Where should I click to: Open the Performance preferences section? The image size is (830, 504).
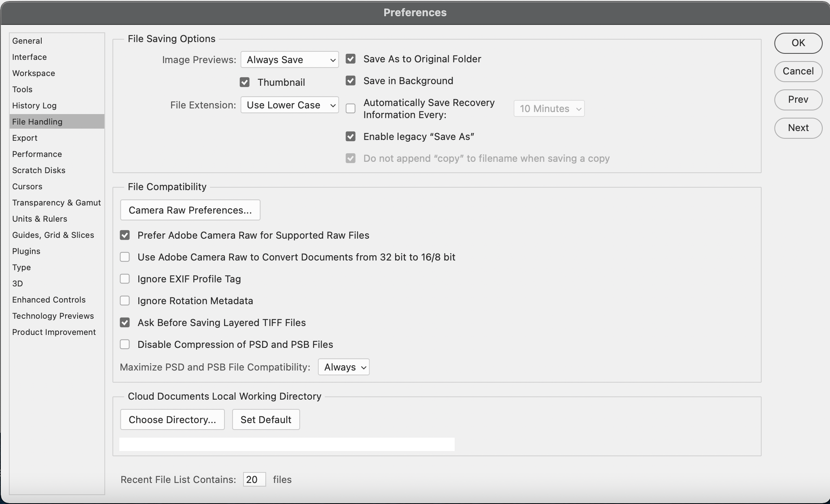tap(37, 154)
